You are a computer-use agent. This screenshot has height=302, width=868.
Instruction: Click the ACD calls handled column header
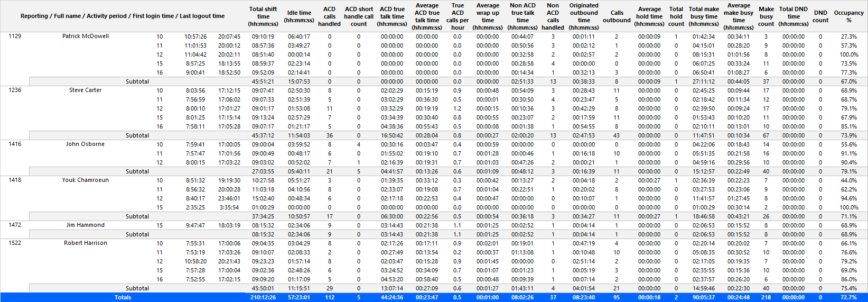tap(329, 16)
